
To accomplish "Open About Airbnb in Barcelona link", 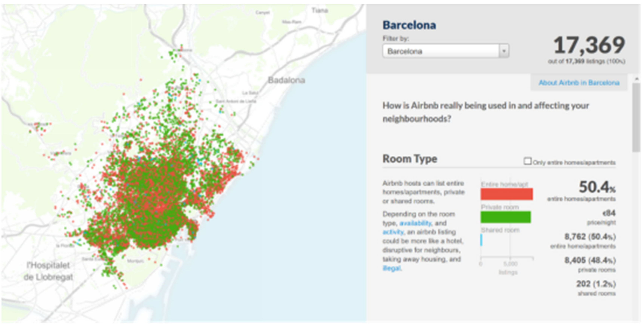I will coord(579,83).
